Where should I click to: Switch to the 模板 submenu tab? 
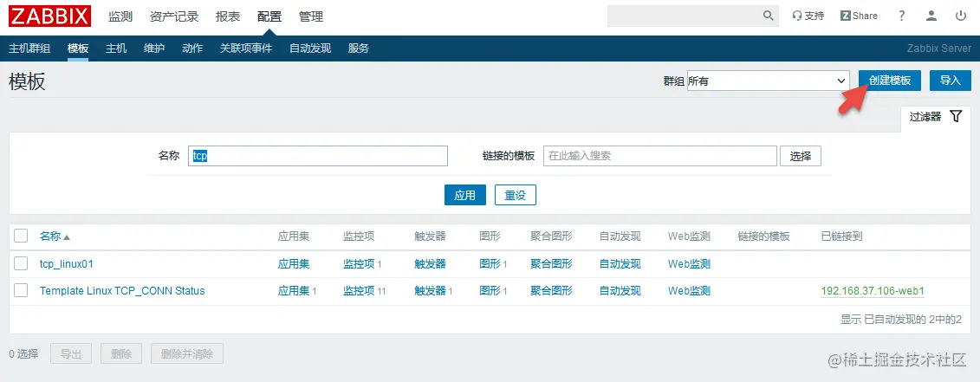coord(78,49)
